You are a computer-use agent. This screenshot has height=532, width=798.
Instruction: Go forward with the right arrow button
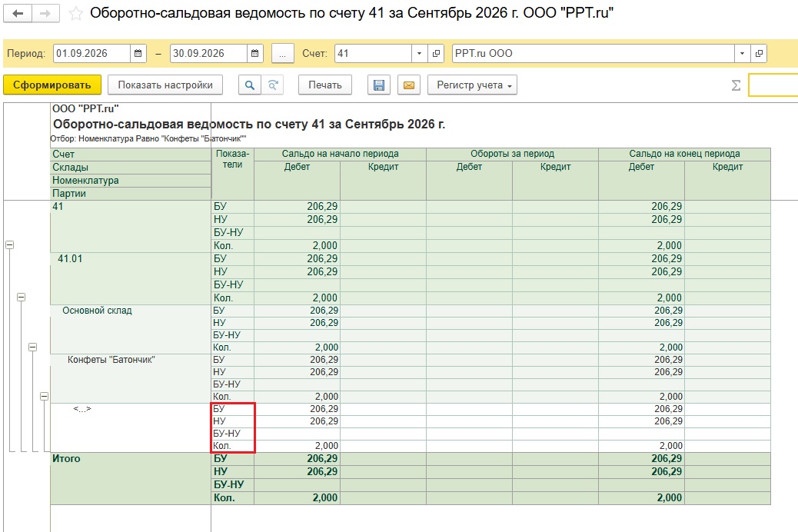click(45, 13)
